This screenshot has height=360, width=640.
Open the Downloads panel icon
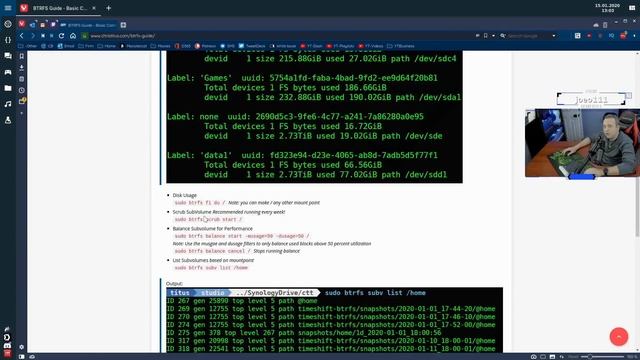click(x=22, y=68)
